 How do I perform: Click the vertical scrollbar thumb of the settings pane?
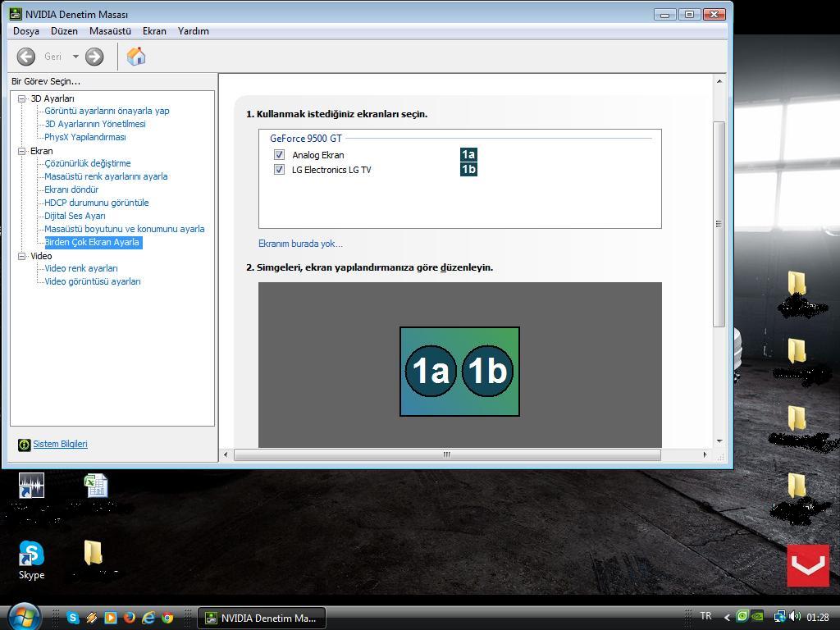pyautogui.click(x=719, y=224)
